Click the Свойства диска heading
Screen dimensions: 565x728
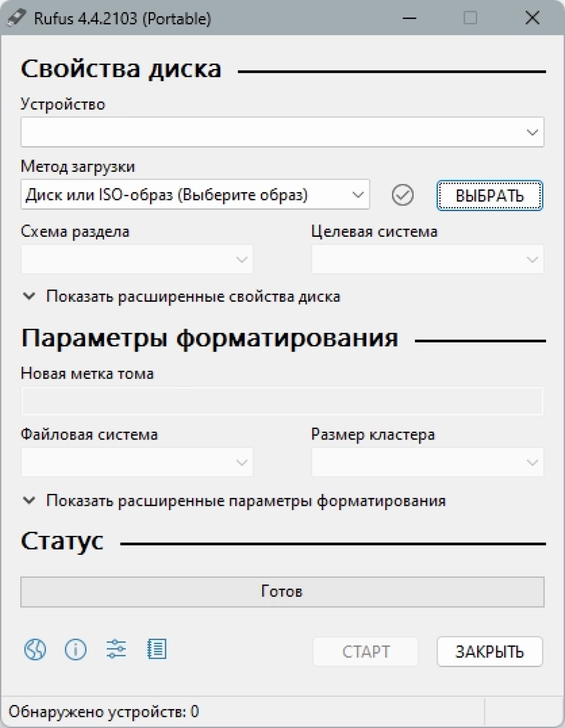coord(121,69)
